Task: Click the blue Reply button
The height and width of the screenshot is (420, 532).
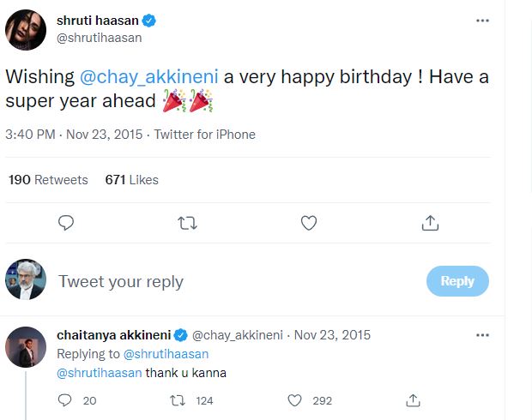Action: pos(457,281)
